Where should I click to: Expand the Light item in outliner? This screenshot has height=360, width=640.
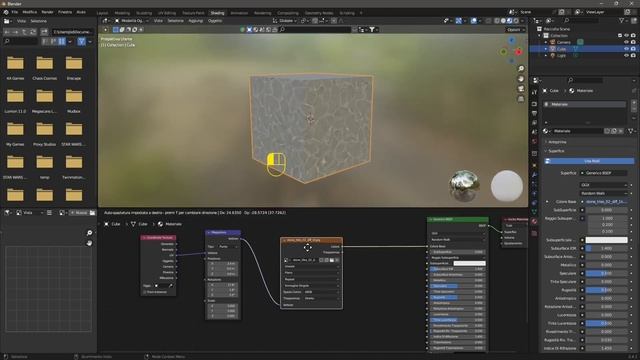(x=546, y=55)
